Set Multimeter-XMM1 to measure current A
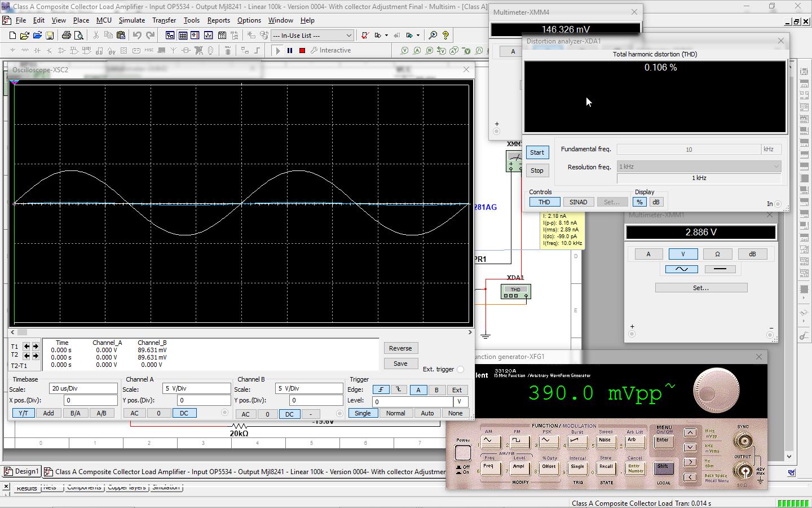The width and height of the screenshot is (812, 508). click(x=648, y=254)
